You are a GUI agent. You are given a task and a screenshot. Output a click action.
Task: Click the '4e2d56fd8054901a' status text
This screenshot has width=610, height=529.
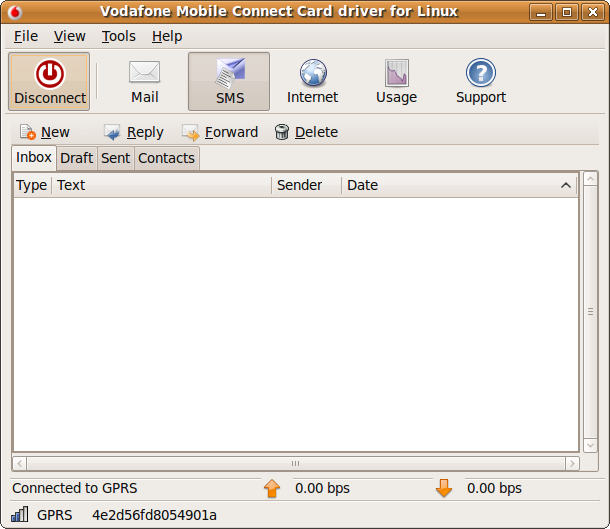click(154, 515)
